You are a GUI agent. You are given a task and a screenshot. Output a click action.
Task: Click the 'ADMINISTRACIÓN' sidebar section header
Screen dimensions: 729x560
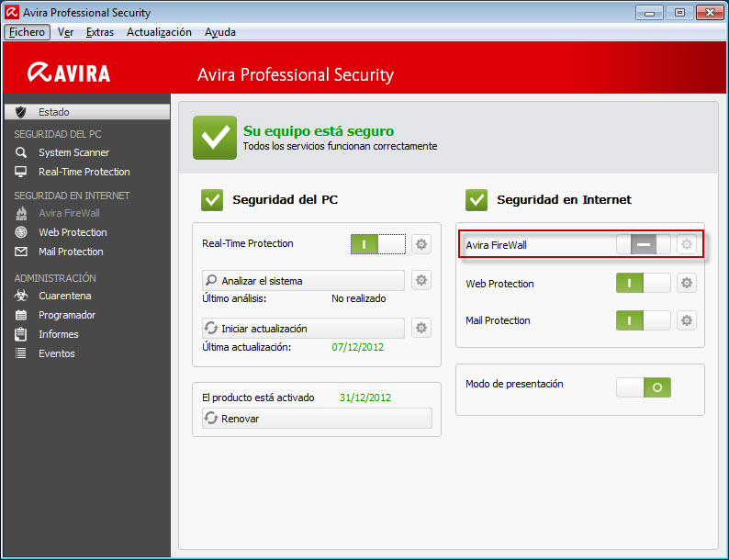55,278
